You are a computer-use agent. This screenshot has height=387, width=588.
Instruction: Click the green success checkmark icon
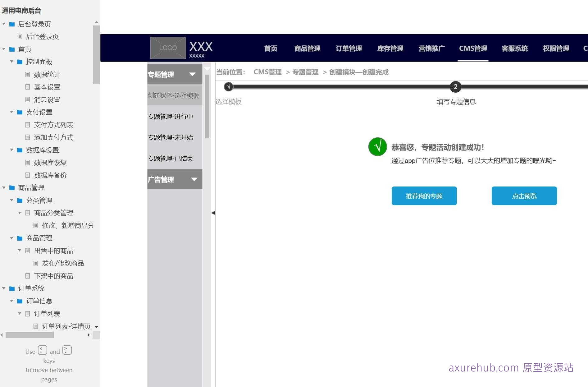point(377,146)
